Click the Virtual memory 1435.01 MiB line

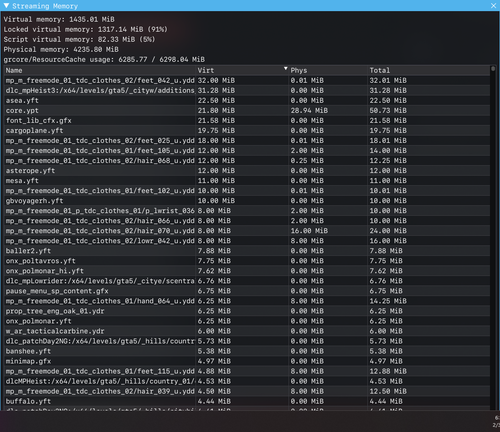pos(59,19)
